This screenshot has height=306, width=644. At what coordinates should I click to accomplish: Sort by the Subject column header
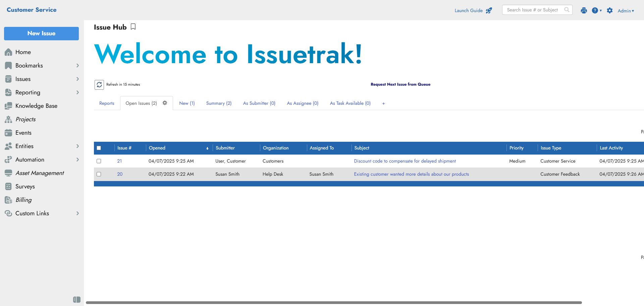pyautogui.click(x=362, y=148)
